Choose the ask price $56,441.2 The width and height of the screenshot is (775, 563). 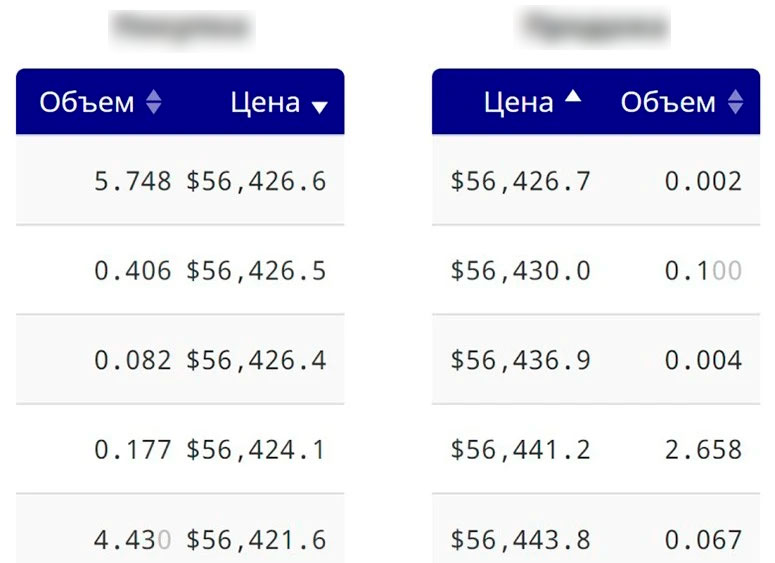(520, 450)
